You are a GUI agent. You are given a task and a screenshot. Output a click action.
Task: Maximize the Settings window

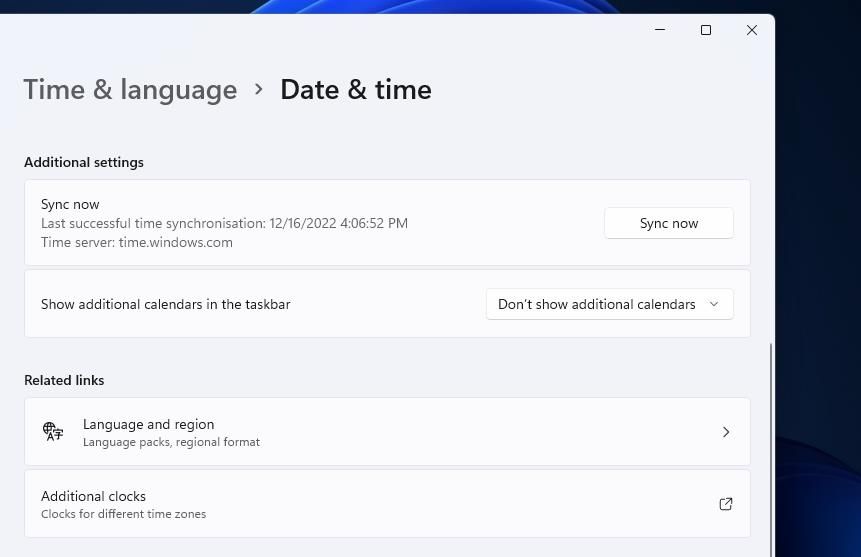[x=706, y=30]
